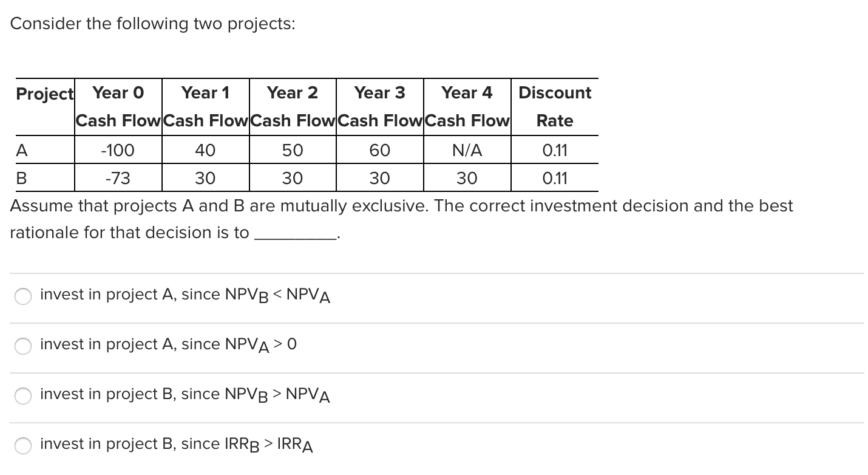Viewport: 868px width, 475px height.
Task: Select radio button for NPVB > NPVA option
Action: 22,396
